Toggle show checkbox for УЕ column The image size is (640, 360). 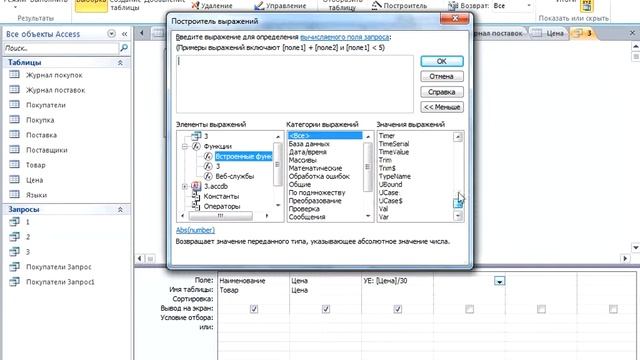[398, 309]
